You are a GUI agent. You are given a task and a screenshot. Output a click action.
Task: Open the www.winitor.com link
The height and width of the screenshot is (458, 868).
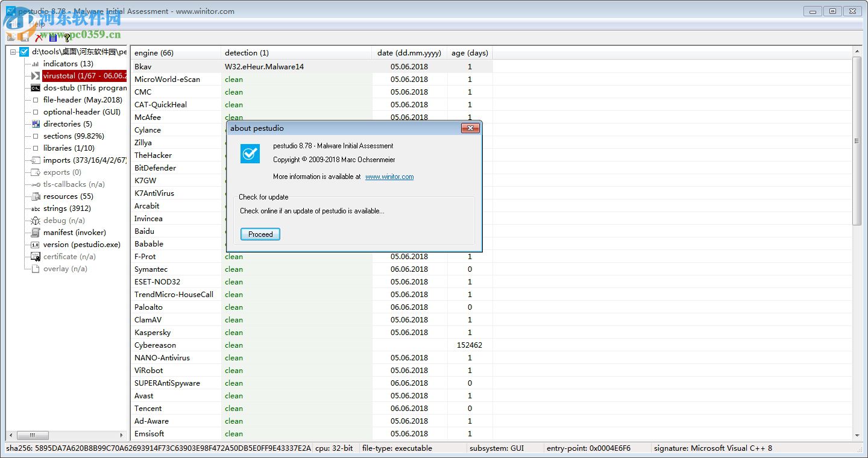[x=389, y=177]
